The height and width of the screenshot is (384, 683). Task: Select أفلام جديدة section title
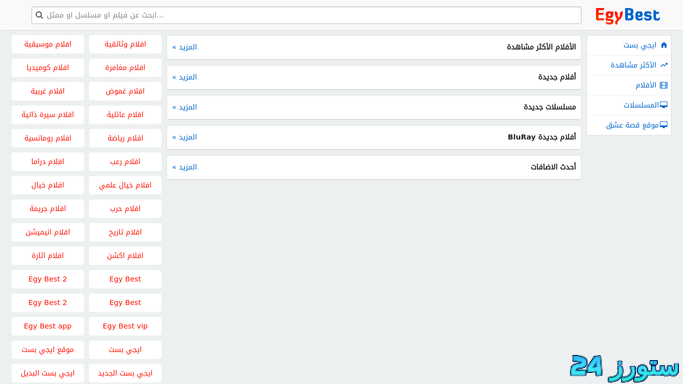coord(557,77)
